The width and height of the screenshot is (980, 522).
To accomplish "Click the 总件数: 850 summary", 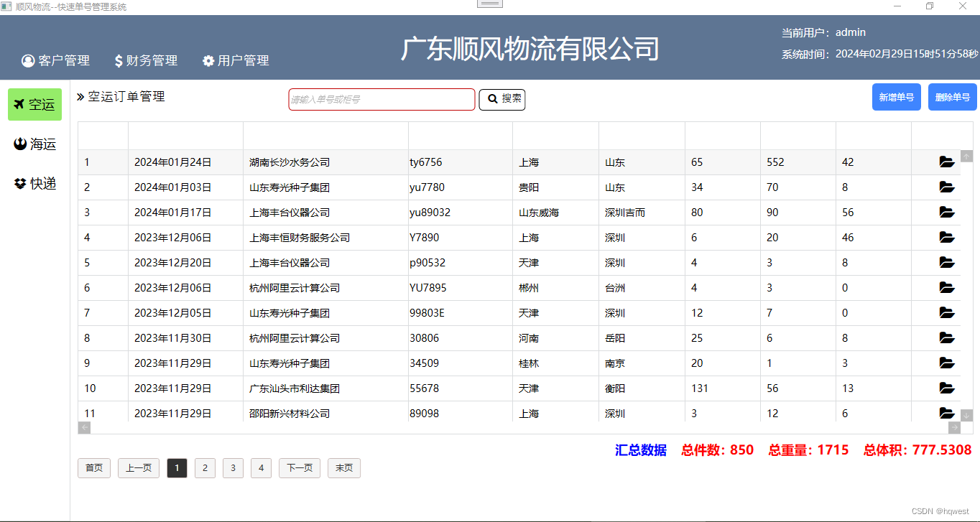I will point(718,450).
